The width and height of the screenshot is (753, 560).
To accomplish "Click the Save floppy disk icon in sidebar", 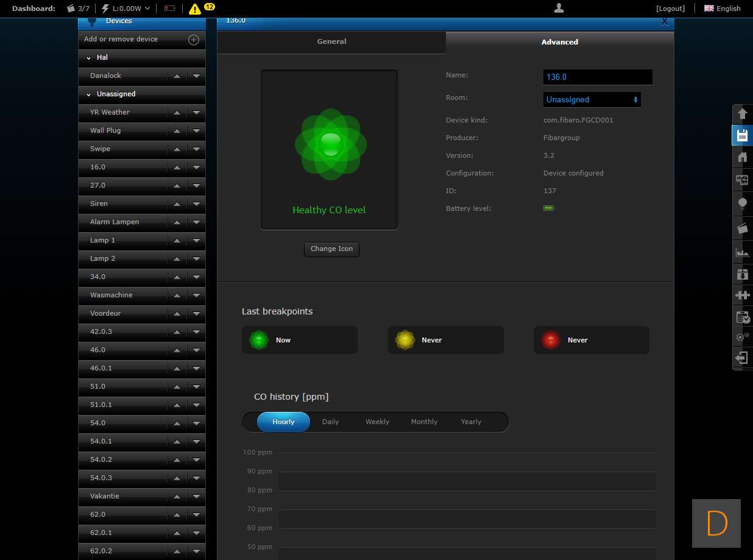I will point(742,135).
